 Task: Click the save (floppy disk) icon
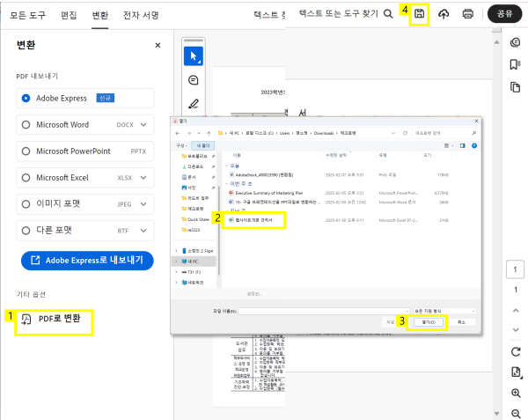(x=419, y=14)
